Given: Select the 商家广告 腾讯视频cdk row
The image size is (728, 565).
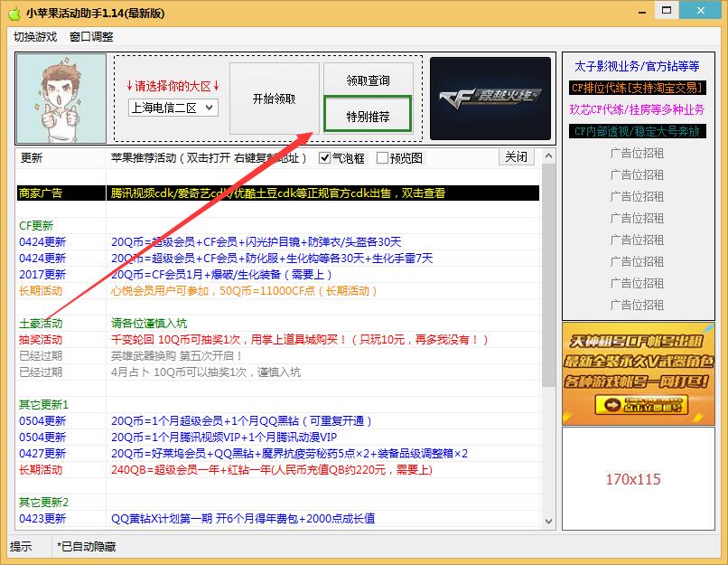Looking at the screenshot, I should click(278, 193).
